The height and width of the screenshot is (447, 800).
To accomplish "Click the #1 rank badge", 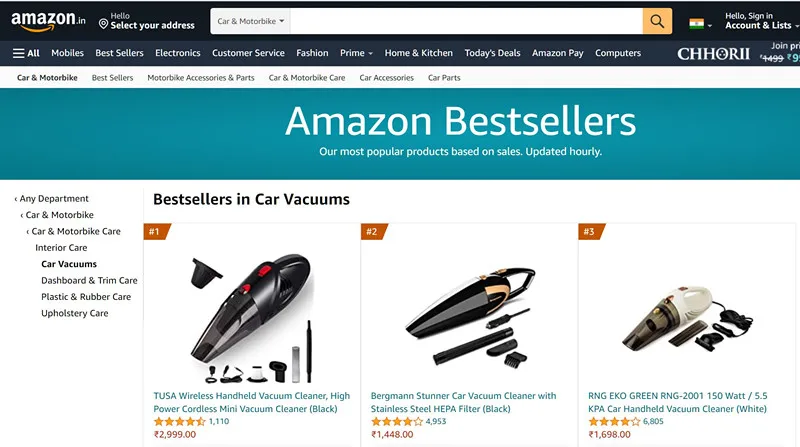I will [x=156, y=232].
